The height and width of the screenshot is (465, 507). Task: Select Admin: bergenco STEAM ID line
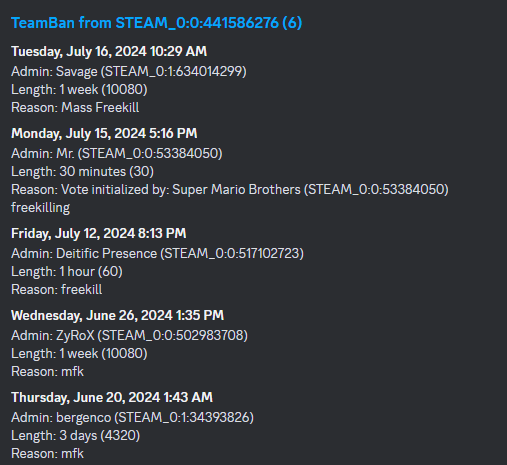tap(132, 418)
